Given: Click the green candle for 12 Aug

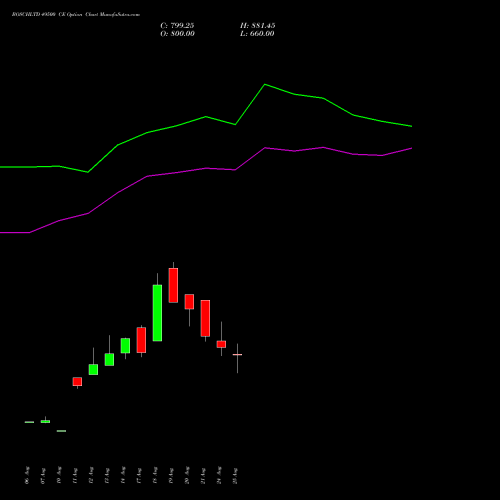Looking at the screenshot, I should tap(93, 369).
